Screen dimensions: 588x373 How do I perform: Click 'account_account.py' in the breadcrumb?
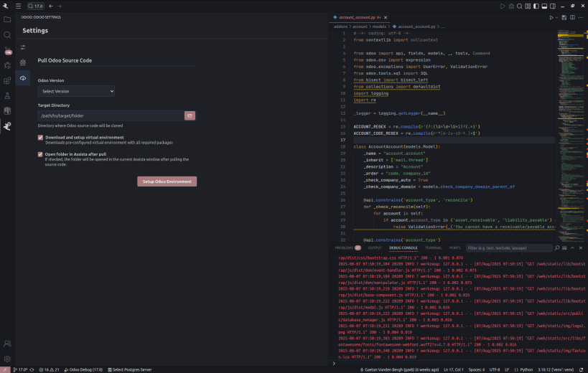(x=416, y=27)
